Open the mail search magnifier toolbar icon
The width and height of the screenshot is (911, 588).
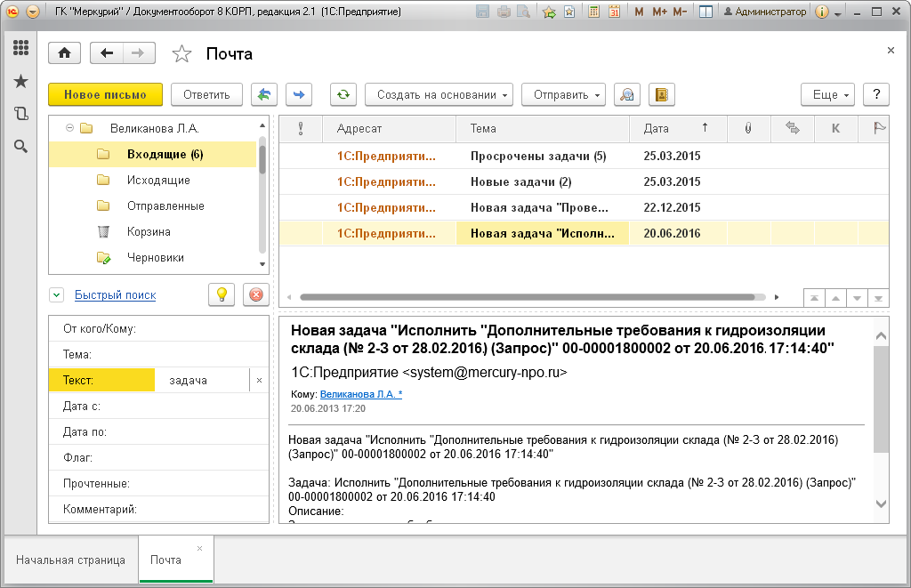(x=627, y=94)
